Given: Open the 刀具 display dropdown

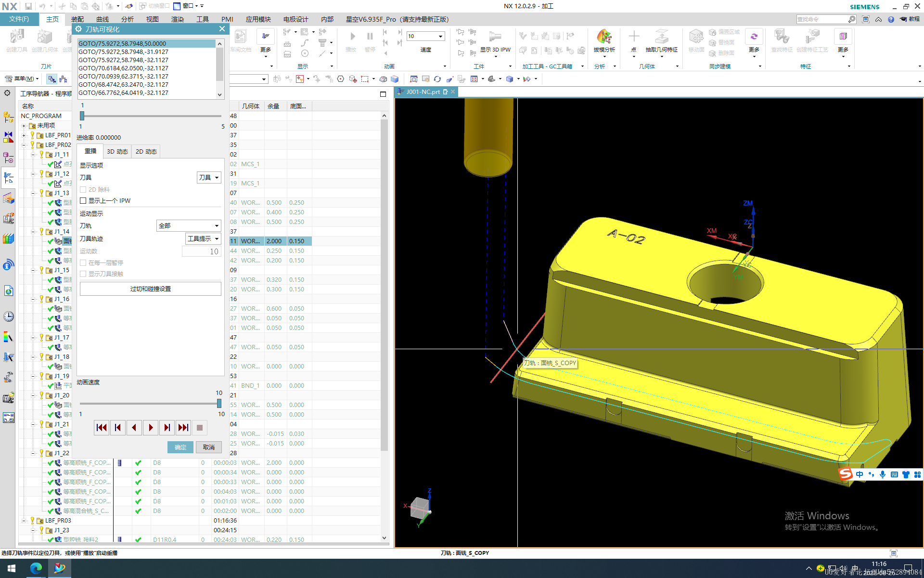Looking at the screenshot, I should [209, 177].
